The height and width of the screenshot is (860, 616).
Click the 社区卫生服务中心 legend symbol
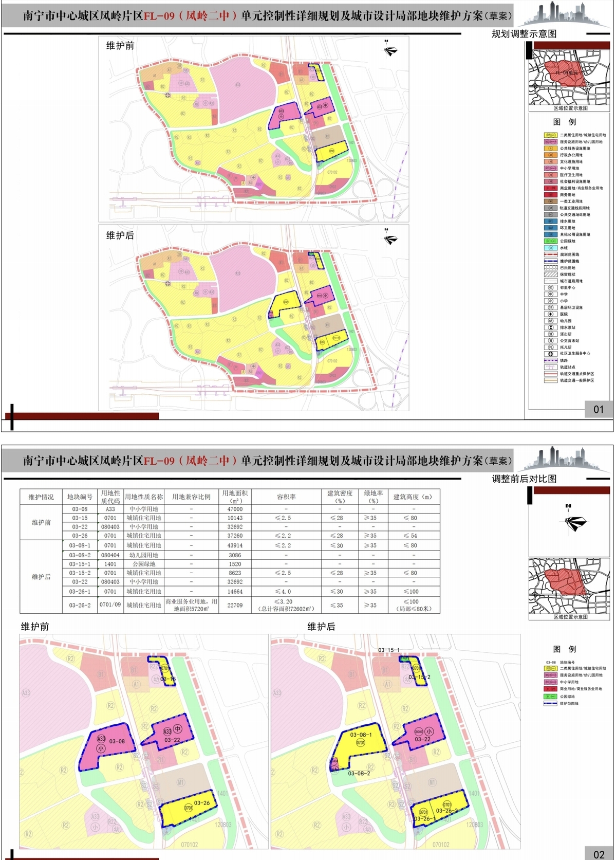coord(550,354)
